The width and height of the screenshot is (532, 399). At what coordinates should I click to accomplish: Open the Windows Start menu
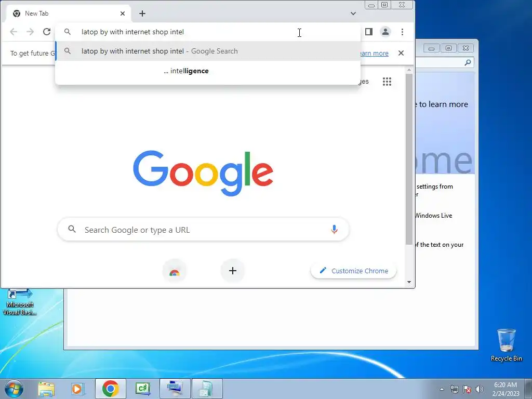[x=14, y=389]
